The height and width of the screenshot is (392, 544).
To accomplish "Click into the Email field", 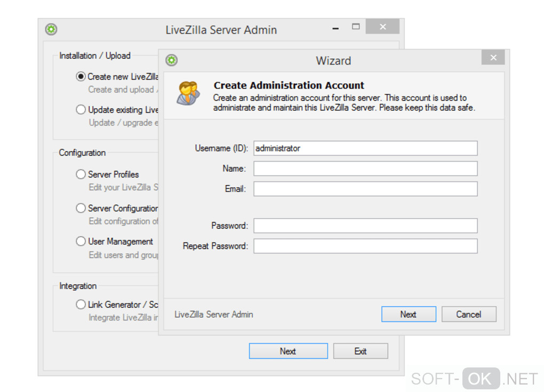I will [x=365, y=189].
